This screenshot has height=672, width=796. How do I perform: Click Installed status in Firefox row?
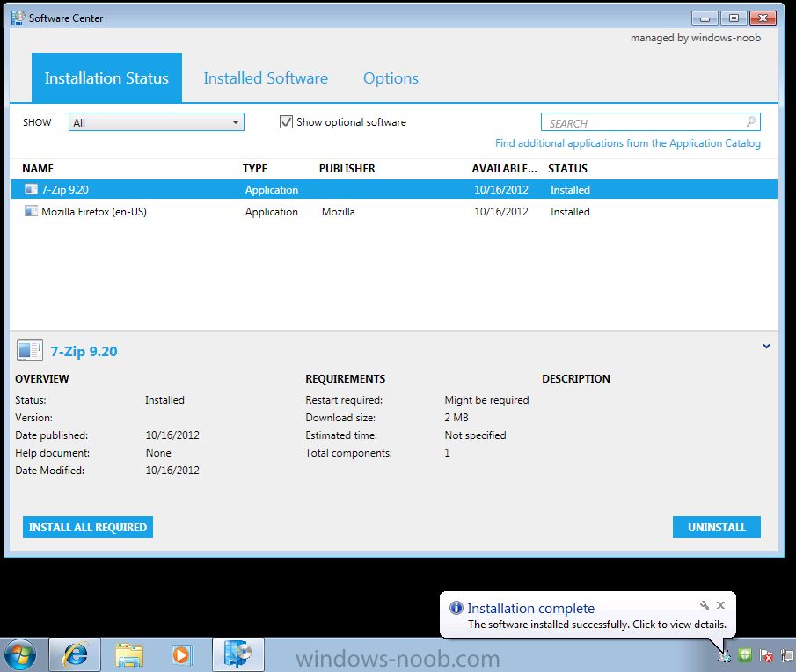coord(570,212)
